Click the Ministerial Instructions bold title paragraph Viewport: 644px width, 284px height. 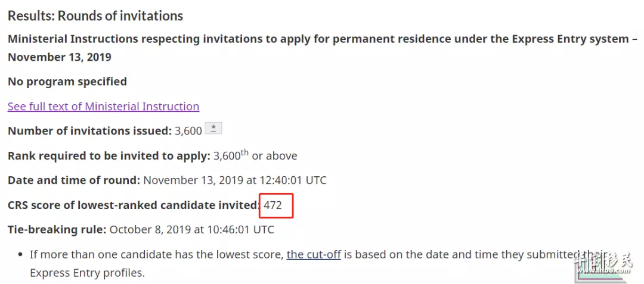323,48
